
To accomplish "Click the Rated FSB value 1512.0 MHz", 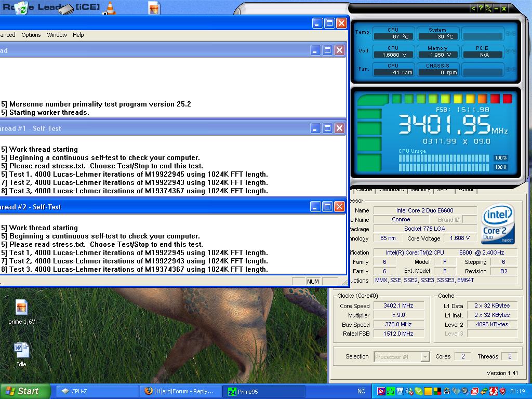I will (x=398, y=334).
